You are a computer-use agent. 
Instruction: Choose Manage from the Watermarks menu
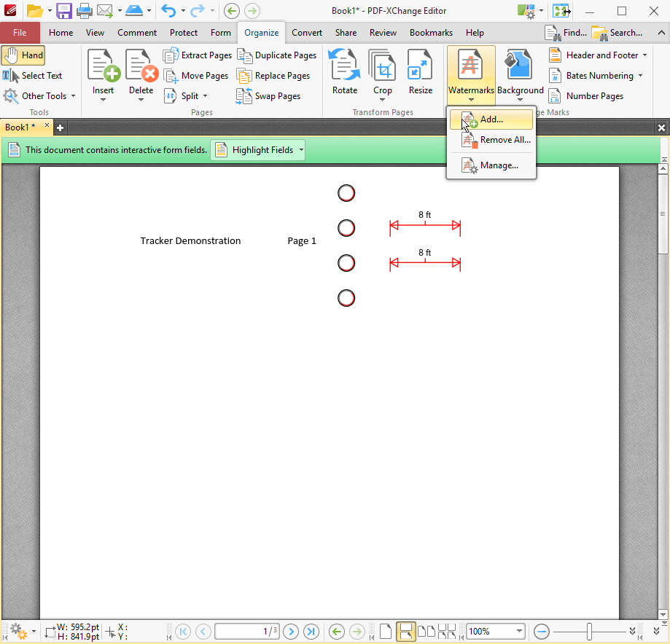(x=498, y=165)
